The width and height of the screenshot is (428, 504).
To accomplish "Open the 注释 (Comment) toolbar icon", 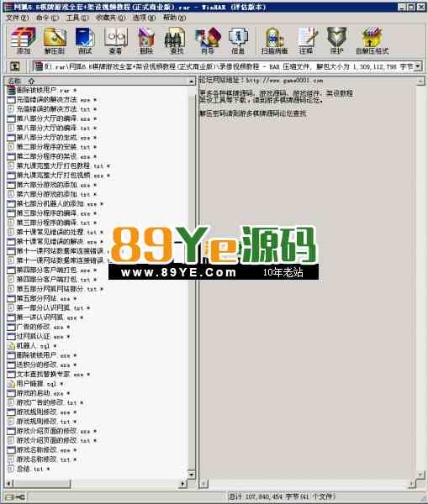I will point(306,40).
